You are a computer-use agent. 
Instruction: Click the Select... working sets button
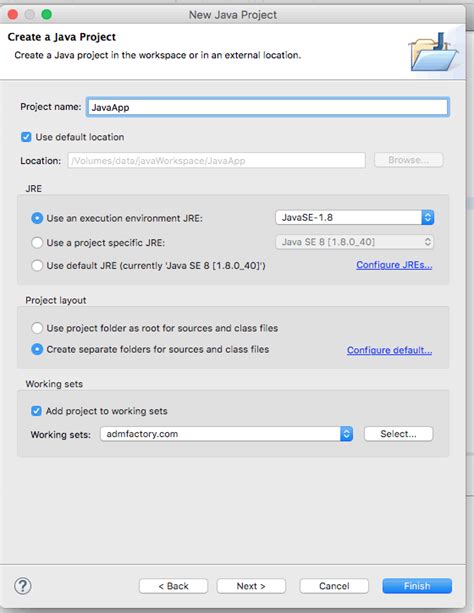click(399, 434)
